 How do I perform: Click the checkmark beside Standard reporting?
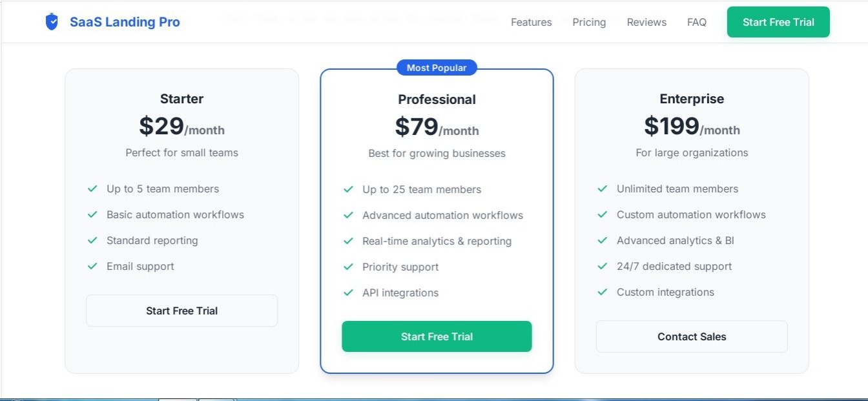click(92, 240)
